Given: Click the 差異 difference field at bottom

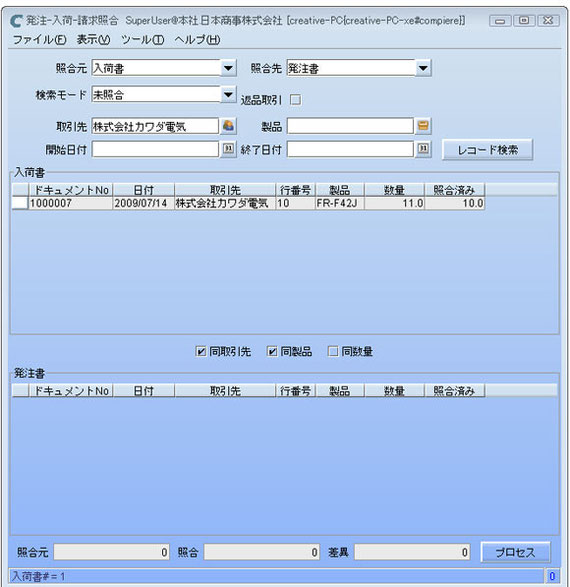Looking at the screenshot, I should (x=412, y=552).
